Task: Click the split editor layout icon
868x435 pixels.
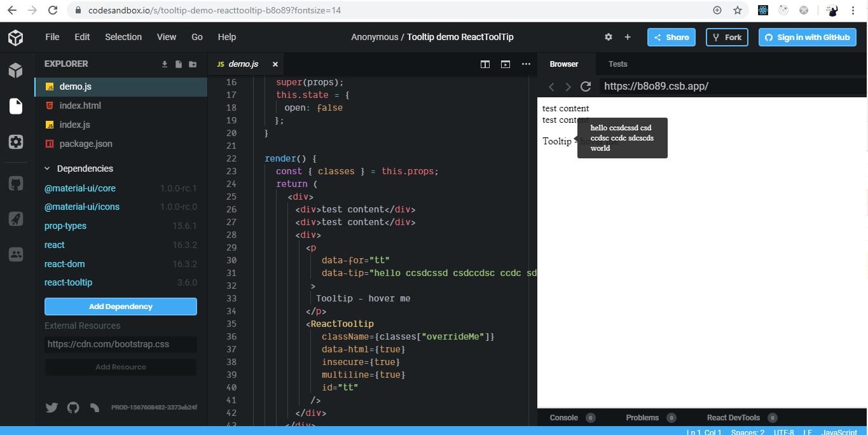Action: point(485,64)
